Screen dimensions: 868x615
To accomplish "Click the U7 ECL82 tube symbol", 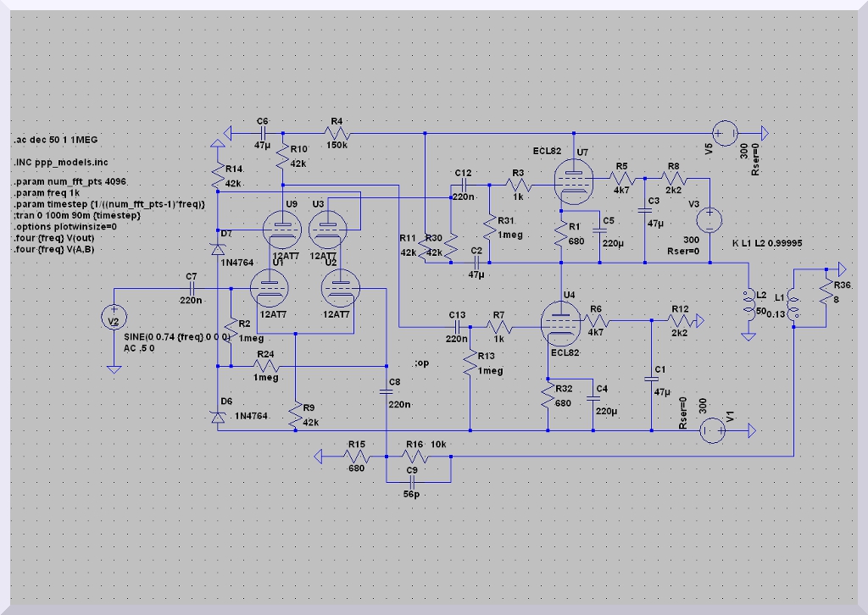I will click(x=574, y=180).
